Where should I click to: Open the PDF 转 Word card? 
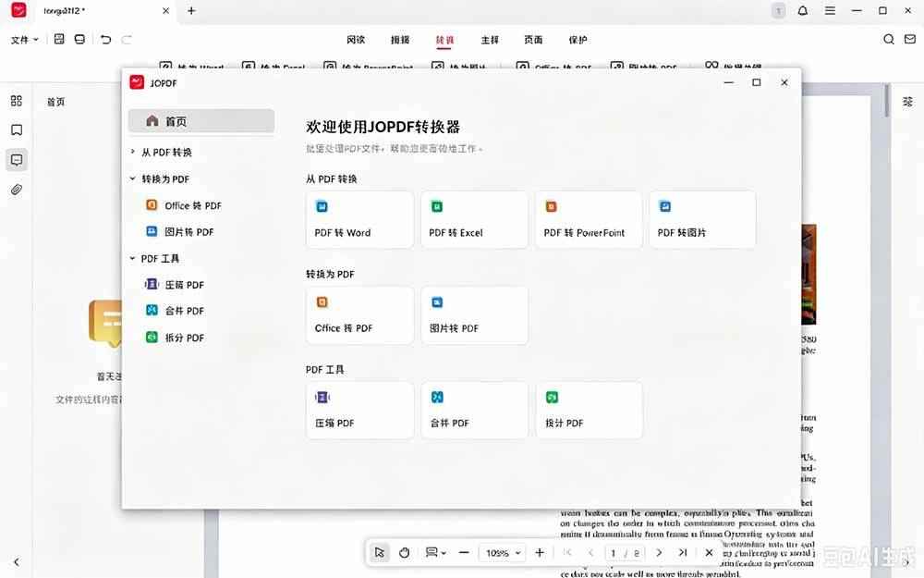pos(359,219)
